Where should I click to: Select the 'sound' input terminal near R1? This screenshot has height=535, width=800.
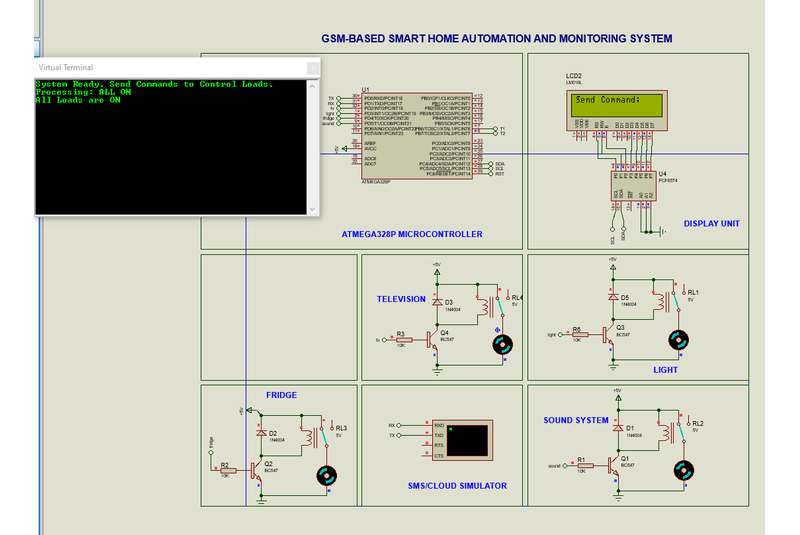tap(565, 466)
